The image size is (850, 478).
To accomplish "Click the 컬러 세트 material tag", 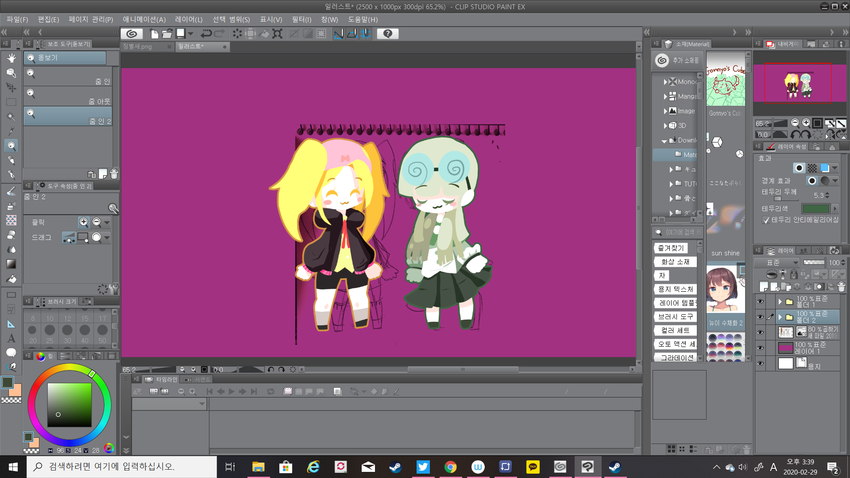I will point(675,330).
